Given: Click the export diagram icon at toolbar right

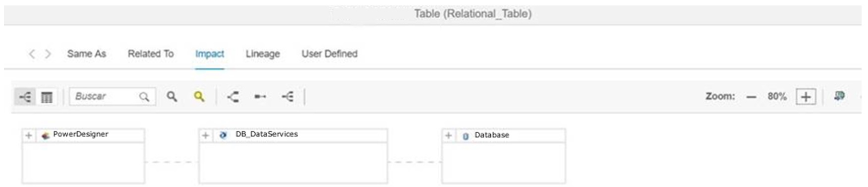Looking at the screenshot, I should pyautogui.click(x=839, y=96).
